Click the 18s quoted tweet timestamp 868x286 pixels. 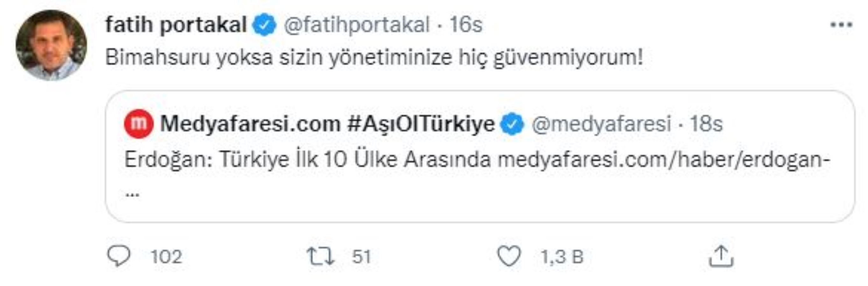click(706, 124)
